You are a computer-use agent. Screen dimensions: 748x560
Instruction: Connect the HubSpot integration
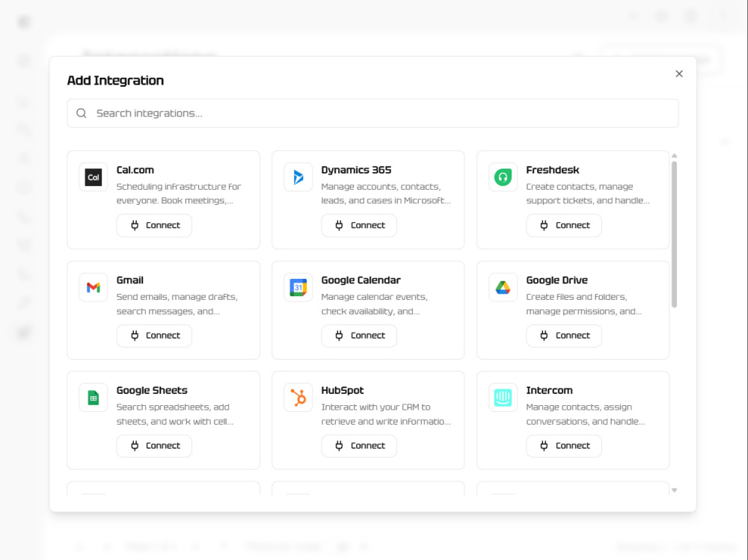pyautogui.click(x=359, y=446)
